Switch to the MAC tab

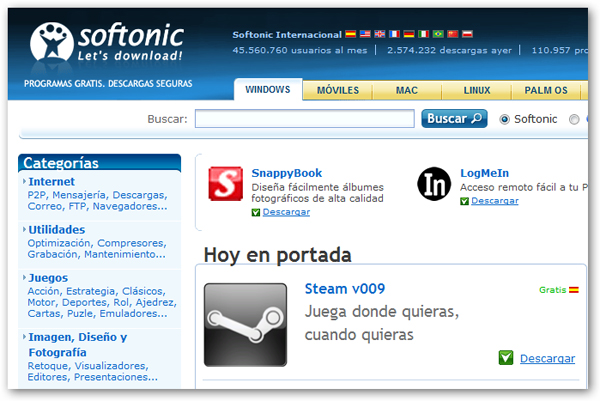[407, 90]
